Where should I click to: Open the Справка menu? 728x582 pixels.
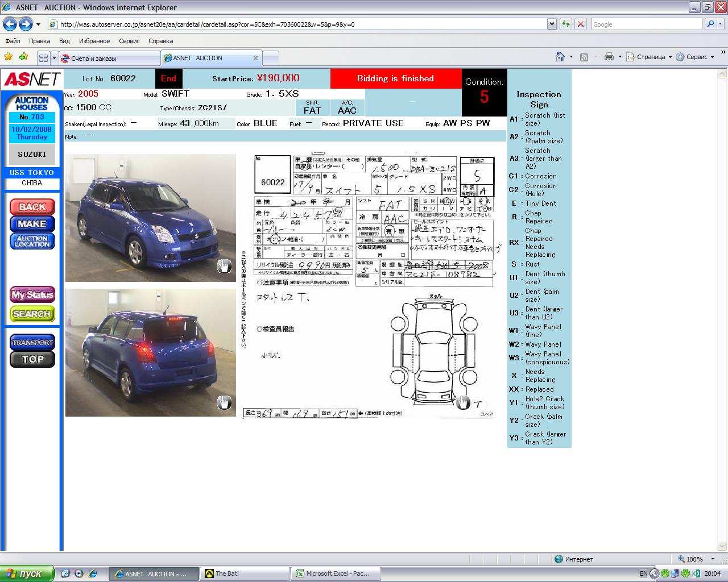[160, 41]
